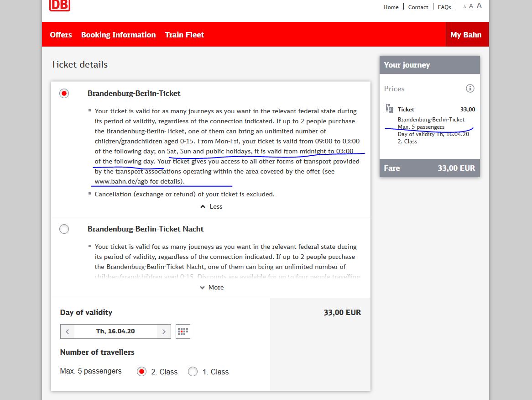Collapse ticket details with Less

211,206
